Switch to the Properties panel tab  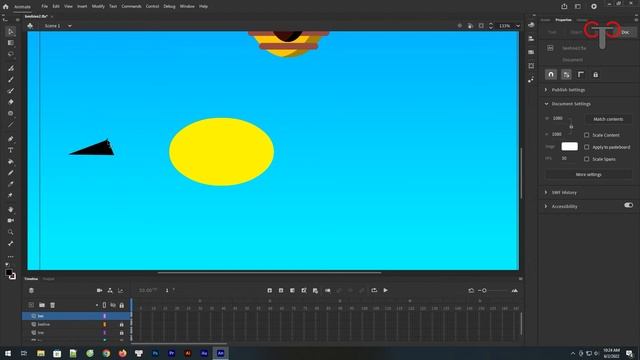click(x=563, y=20)
